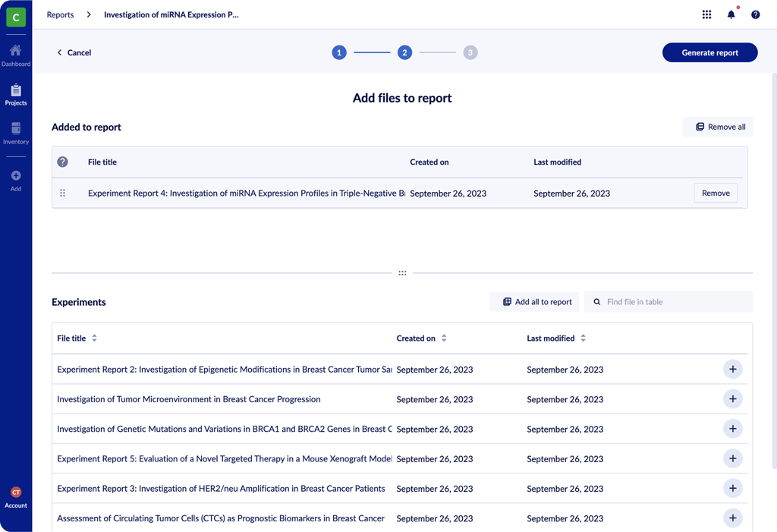Sort experiments by Last modified

click(x=583, y=338)
